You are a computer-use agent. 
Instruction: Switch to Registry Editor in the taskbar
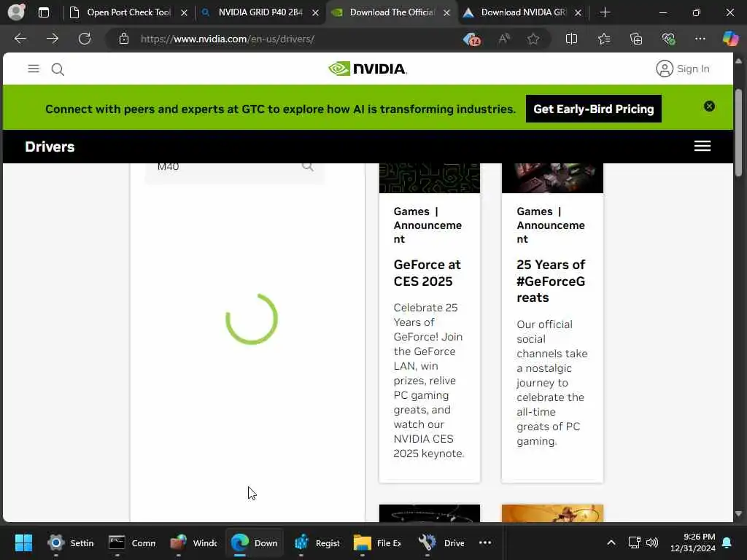click(317, 542)
